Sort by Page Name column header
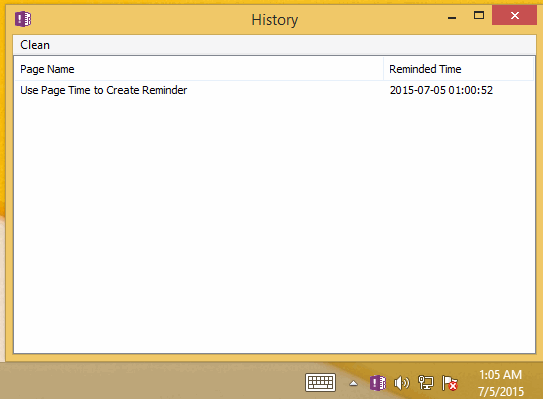This screenshot has height=399, width=543. point(198,69)
